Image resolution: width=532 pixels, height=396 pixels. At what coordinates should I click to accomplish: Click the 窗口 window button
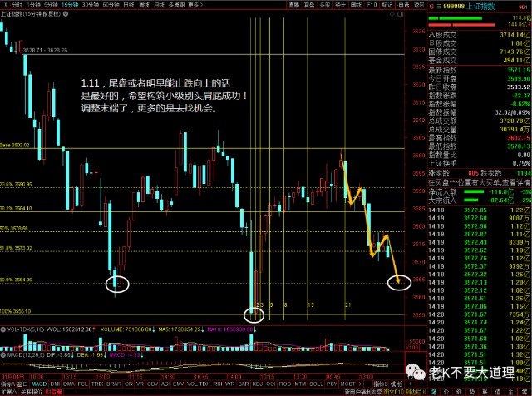[x=22, y=384]
